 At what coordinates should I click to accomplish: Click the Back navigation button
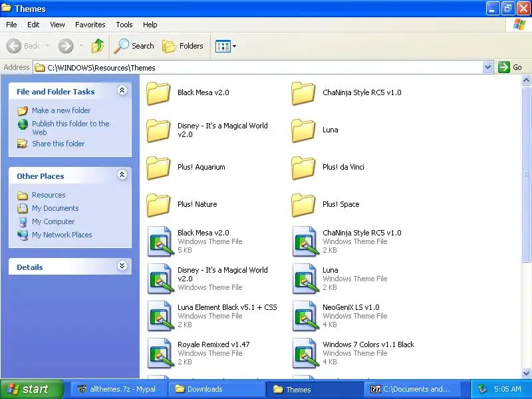click(x=23, y=46)
